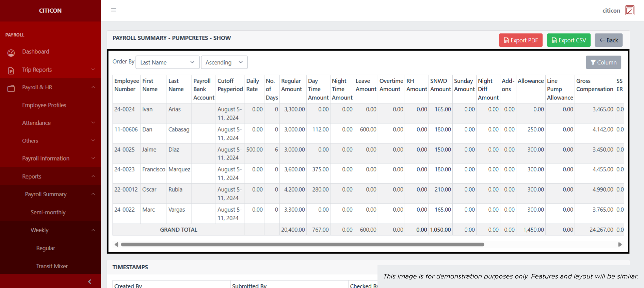Image resolution: width=644 pixels, height=288 pixels.
Task: Export payroll summary as PDF
Action: (x=520, y=40)
